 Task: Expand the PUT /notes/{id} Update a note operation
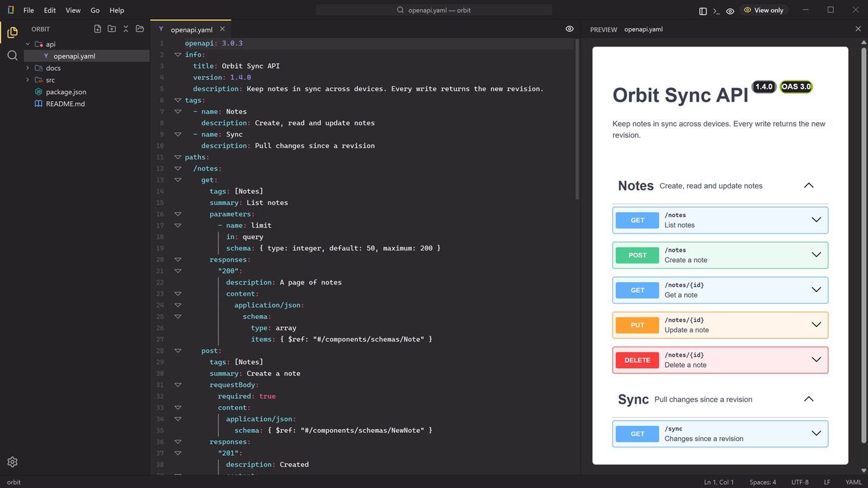click(x=720, y=325)
